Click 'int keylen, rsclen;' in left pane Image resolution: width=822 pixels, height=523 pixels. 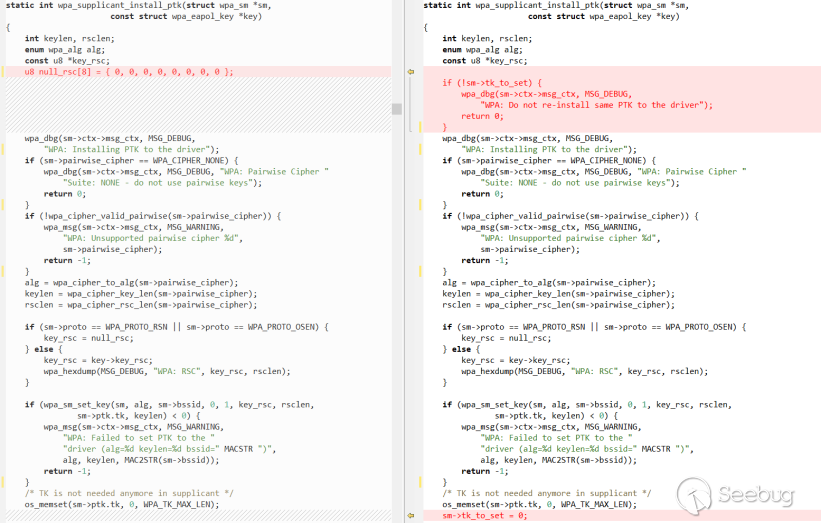pyautogui.click(x=69, y=38)
